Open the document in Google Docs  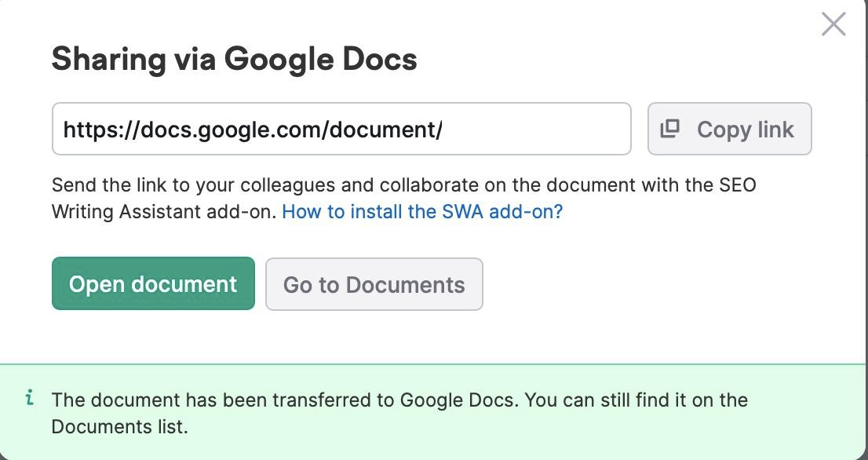[x=153, y=283]
